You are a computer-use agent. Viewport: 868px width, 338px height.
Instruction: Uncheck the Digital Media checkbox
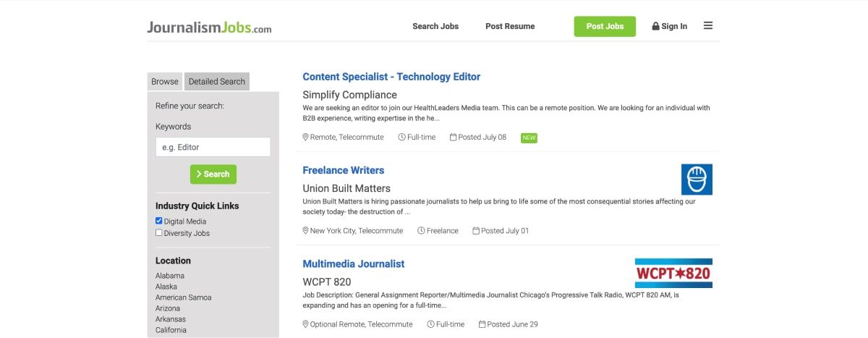point(159,221)
